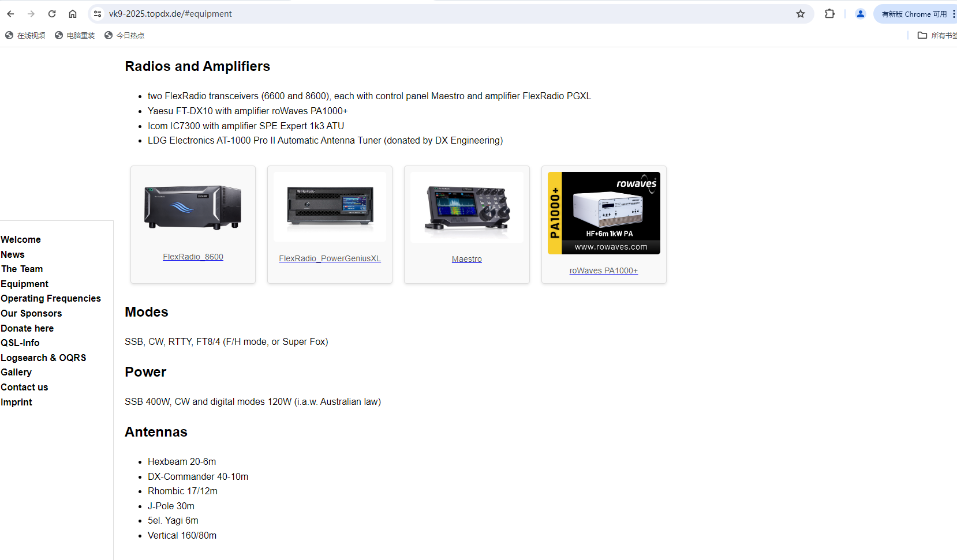Click the Modes heading
This screenshot has height=560, width=957.
[147, 312]
